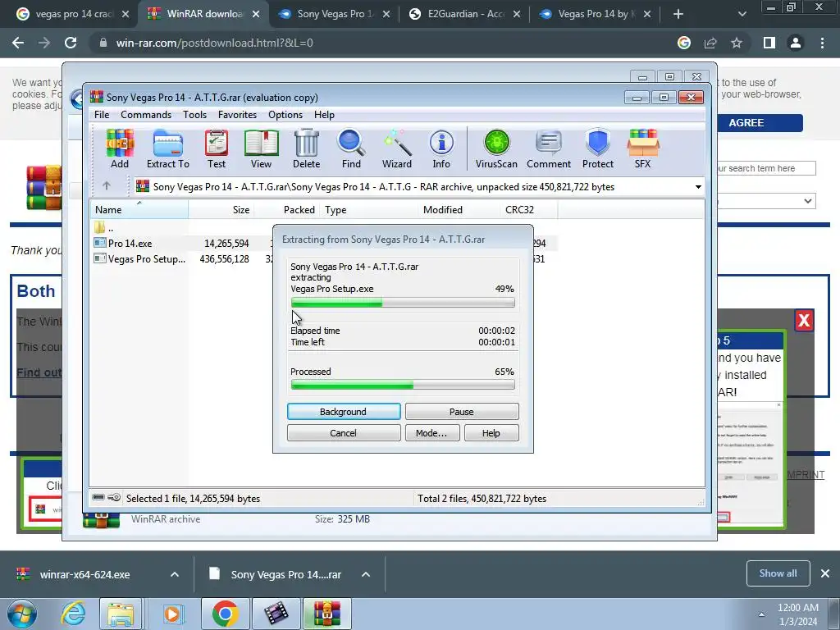840x630 pixels.
Task: Click the status bar drive icon
Action: tap(98, 498)
